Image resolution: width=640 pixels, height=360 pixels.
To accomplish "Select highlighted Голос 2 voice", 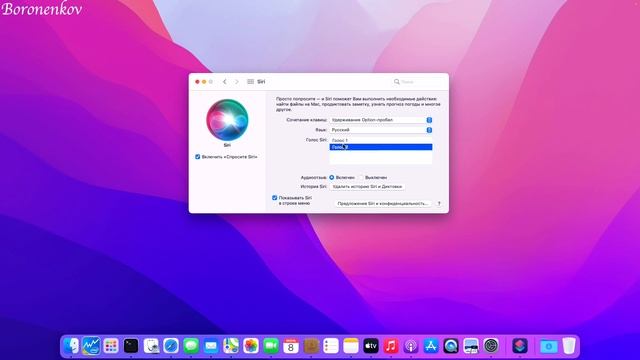I will (x=381, y=147).
